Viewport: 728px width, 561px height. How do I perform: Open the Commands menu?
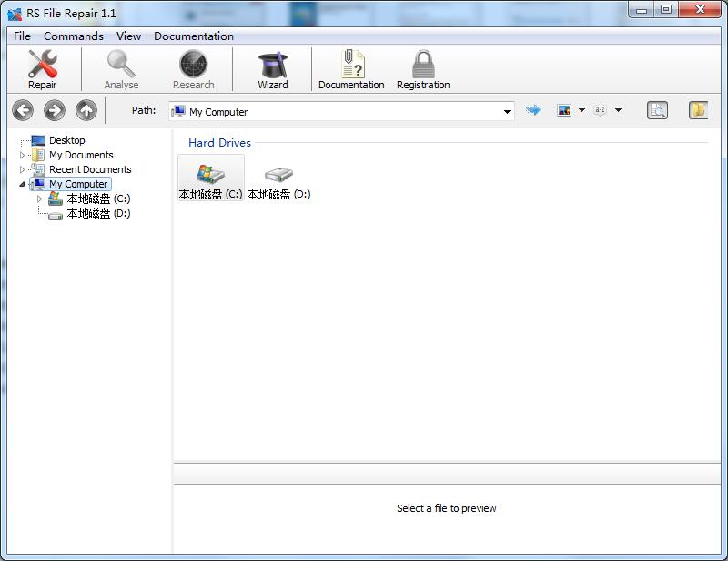[x=74, y=36]
